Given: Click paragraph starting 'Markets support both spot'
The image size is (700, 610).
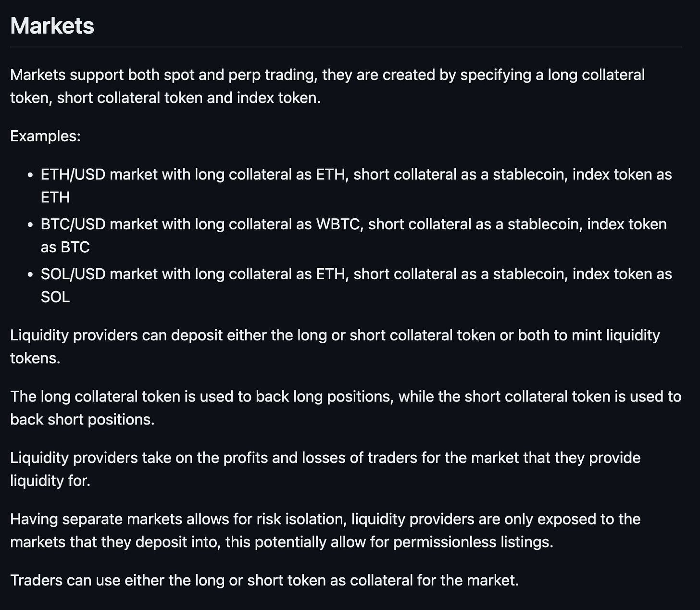Looking at the screenshot, I should point(327,86).
